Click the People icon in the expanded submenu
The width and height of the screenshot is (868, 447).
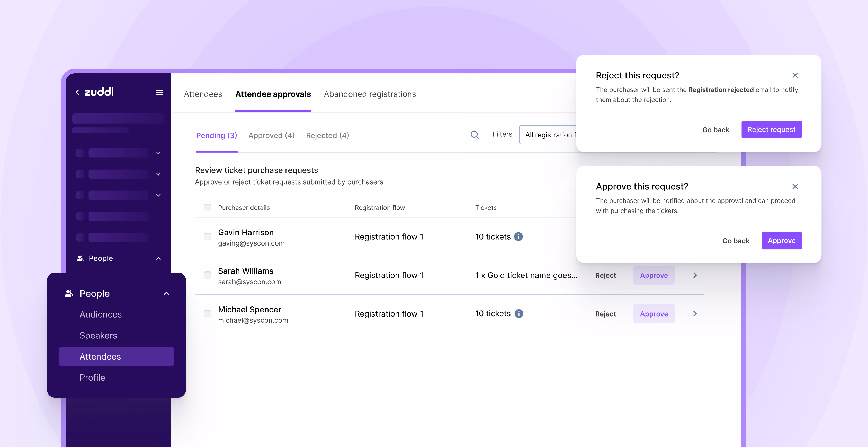69,293
